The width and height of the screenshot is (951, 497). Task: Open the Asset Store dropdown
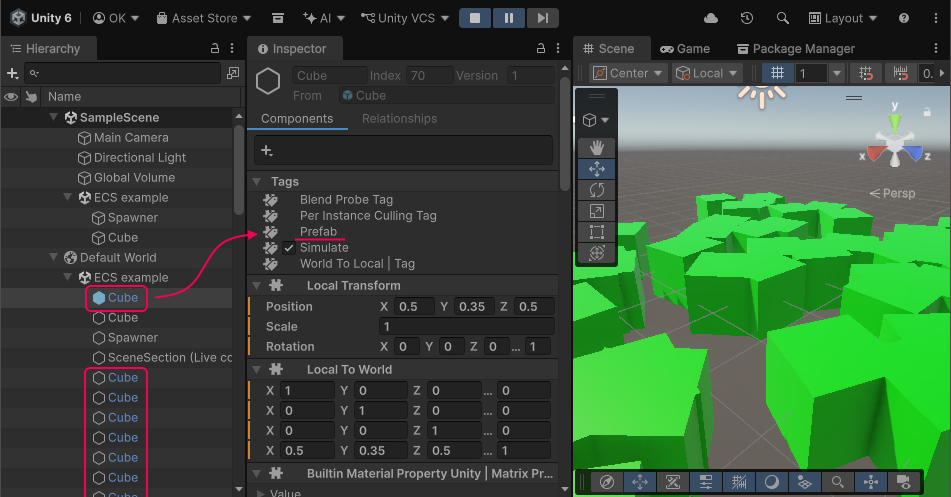click(204, 18)
